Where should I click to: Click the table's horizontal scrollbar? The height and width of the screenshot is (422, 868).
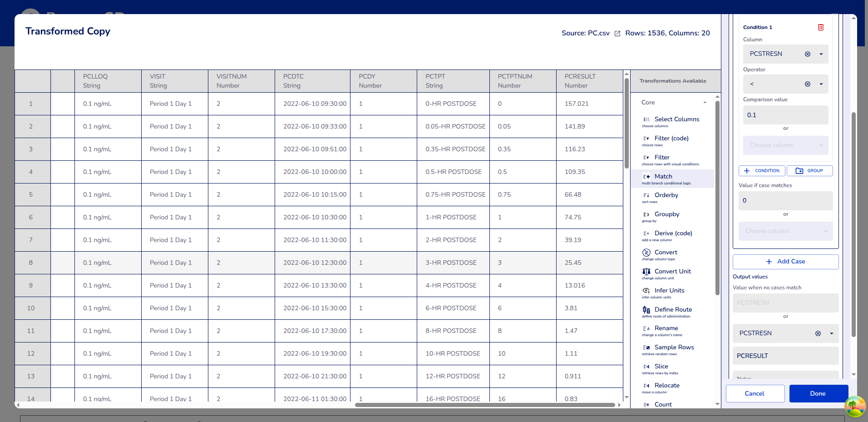[484, 405]
